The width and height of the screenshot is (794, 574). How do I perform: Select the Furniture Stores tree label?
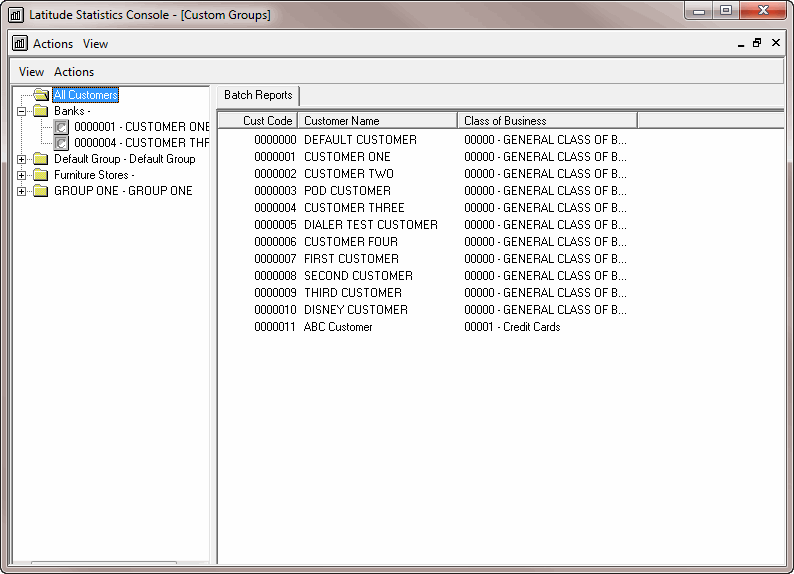[x=94, y=175]
